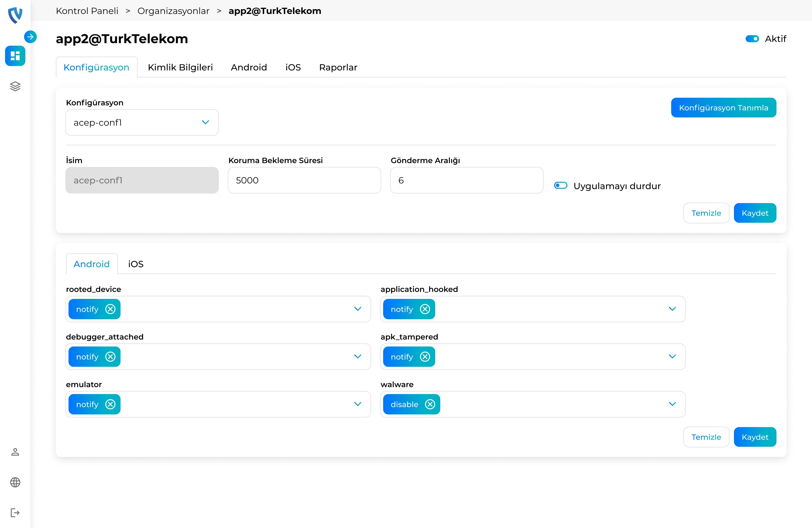Switch to the Konfigürasyon tab
Viewport: 812px width, 528px height.
[x=97, y=67]
